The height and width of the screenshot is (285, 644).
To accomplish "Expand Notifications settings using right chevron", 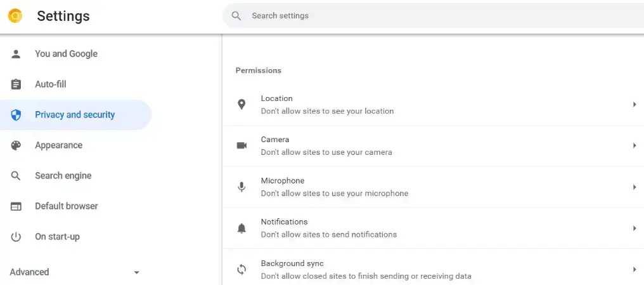I will pos(634,229).
